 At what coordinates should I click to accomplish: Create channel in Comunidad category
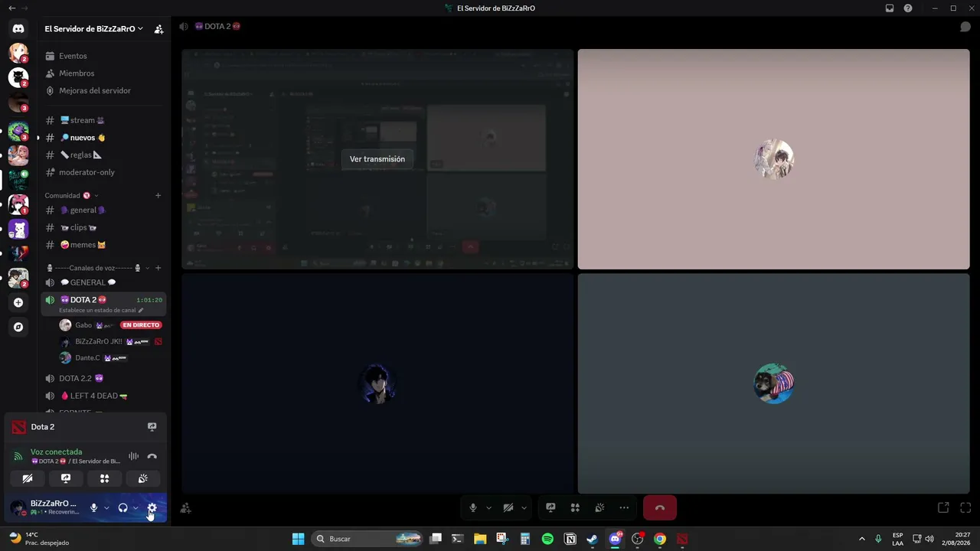(x=158, y=195)
